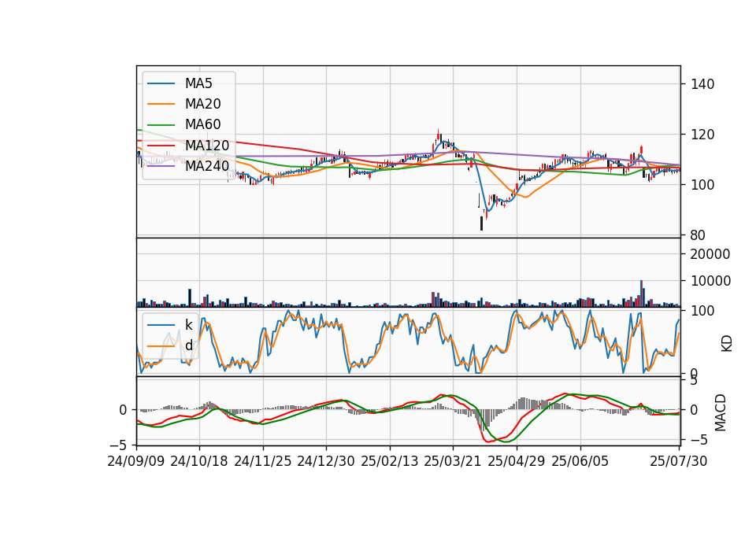
Task: Click the 24/09/09 date axis label
Action: point(136,461)
